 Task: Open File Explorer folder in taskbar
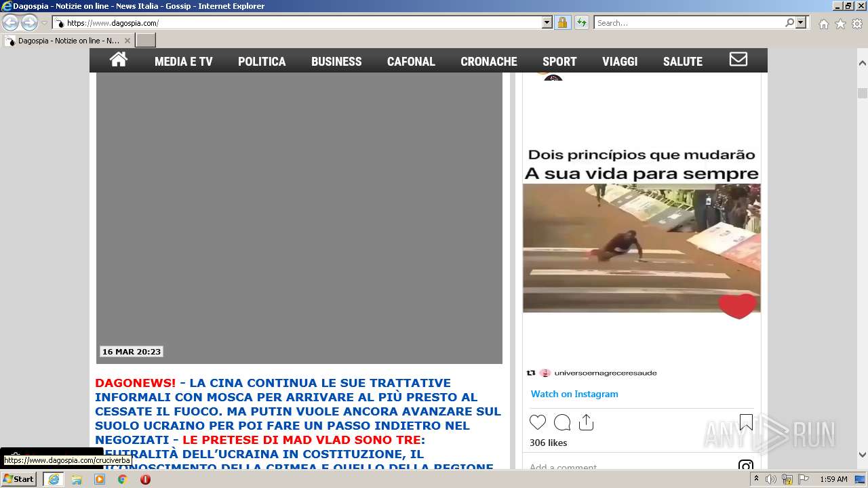(77, 479)
